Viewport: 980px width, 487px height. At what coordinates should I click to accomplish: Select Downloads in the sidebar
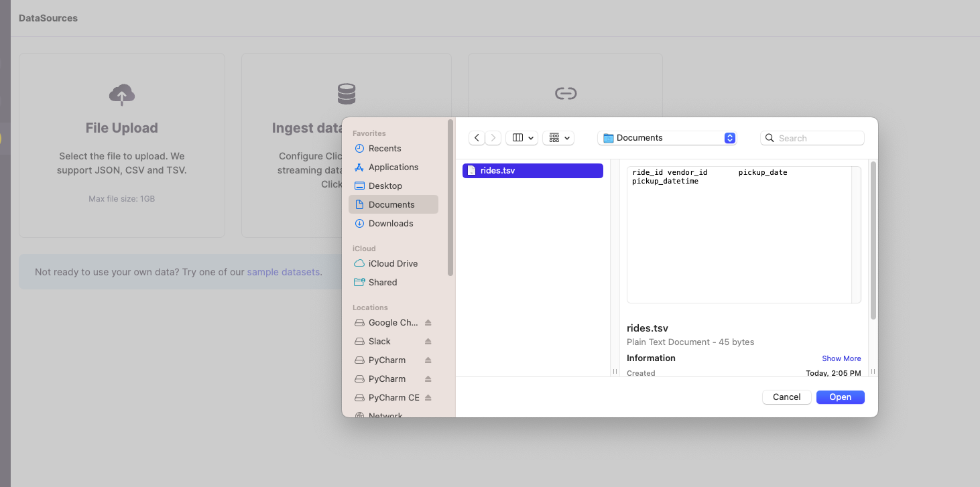tap(390, 224)
